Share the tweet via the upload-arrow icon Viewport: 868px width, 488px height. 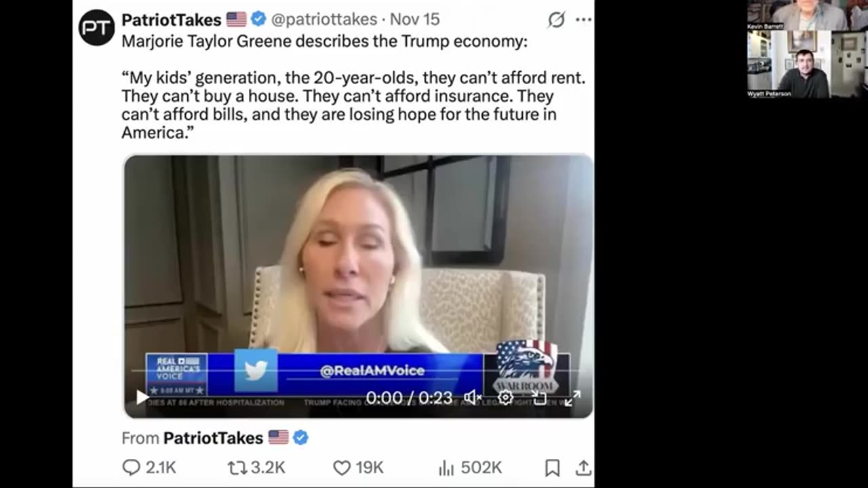(583, 468)
